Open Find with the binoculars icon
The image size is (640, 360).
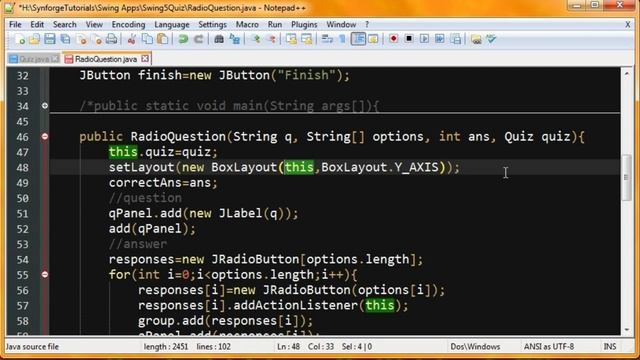click(x=219, y=39)
